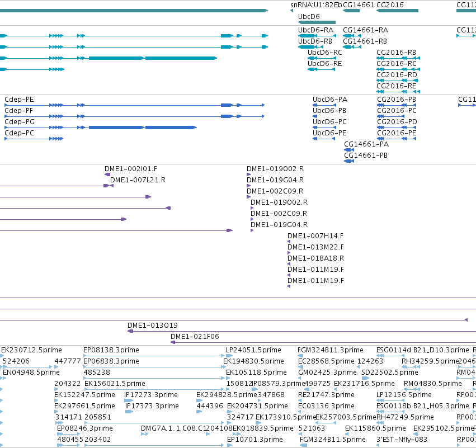Open transcript UbcD6-RB
The width and height of the screenshot is (476, 448).
point(315,41)
